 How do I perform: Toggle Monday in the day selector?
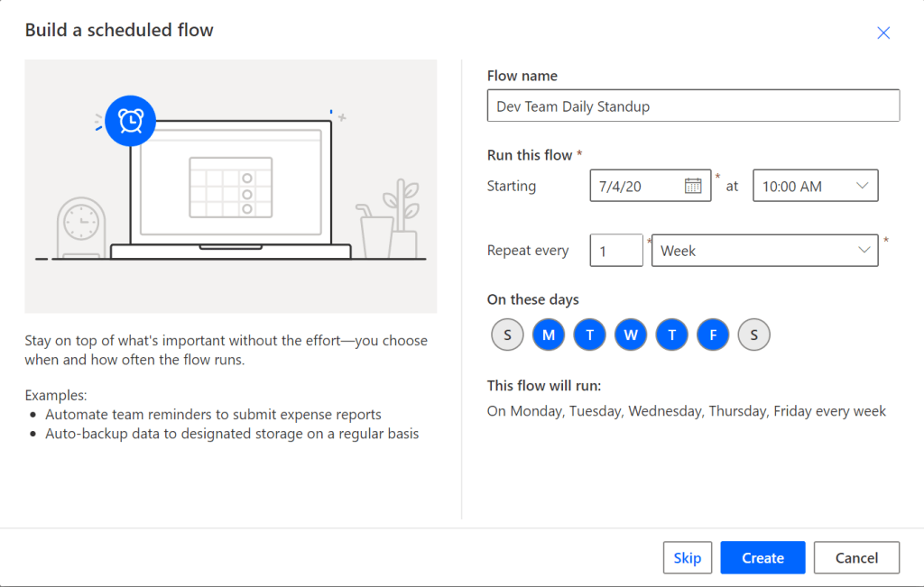(x=549, y=335)
